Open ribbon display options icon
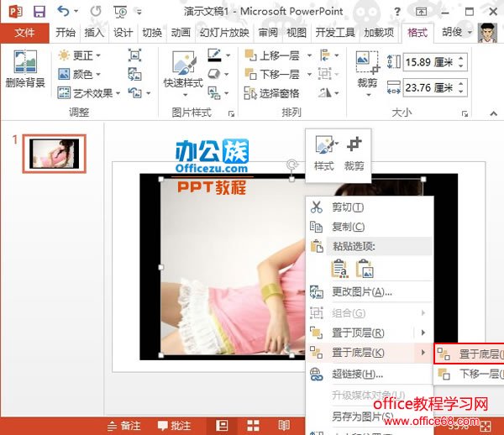This screenshot has height=435, width=504. 421,12
